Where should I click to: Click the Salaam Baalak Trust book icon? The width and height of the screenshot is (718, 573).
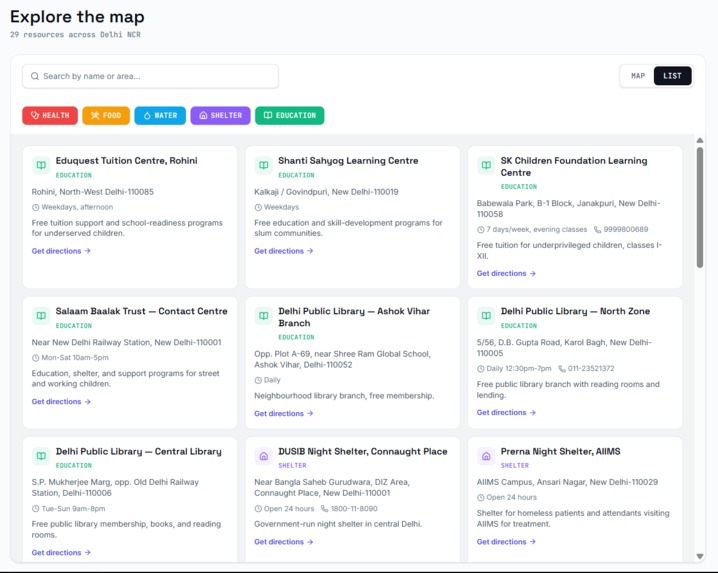[x=41, y=316]
